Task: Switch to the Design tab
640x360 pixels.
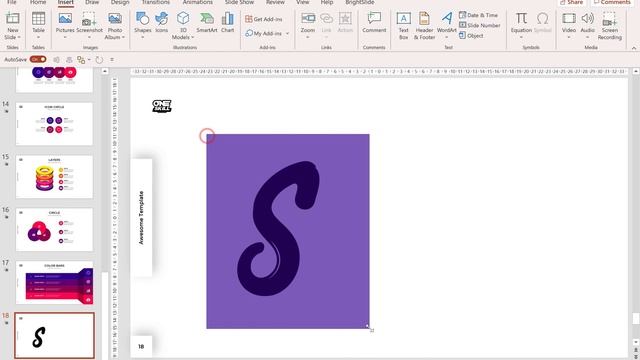Action: (x=120, y=2)
